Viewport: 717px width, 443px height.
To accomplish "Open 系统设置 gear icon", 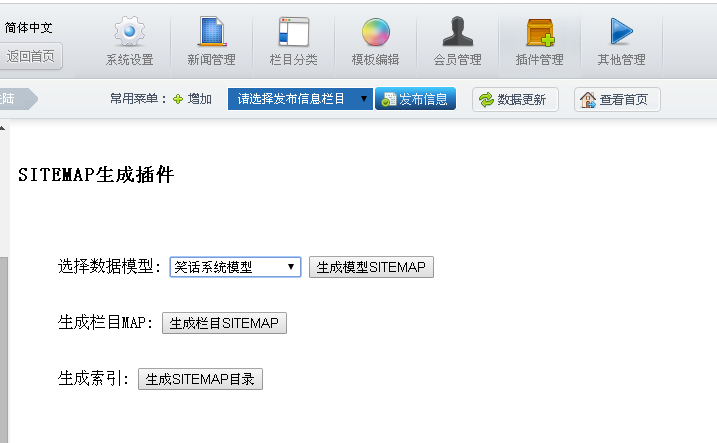I will click(129, 32).
